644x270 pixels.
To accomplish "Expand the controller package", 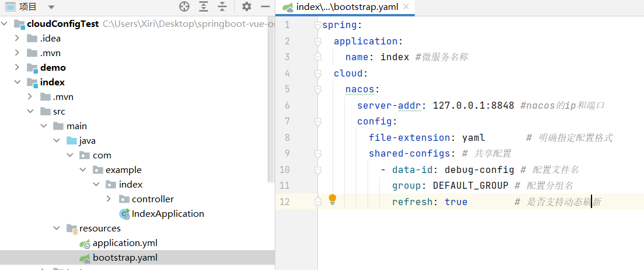I will point(108,199).
